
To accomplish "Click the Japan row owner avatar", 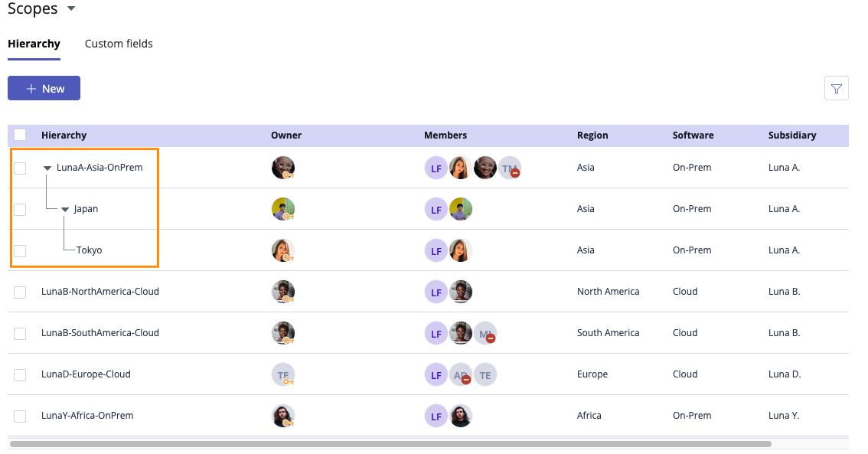I will tap(282, 209).
